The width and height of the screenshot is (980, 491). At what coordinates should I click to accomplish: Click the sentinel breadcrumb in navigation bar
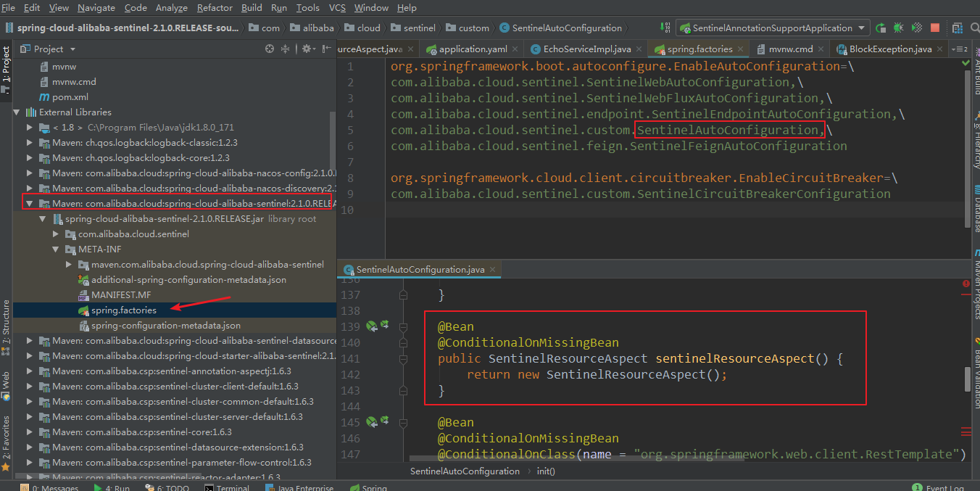(412, 28)
